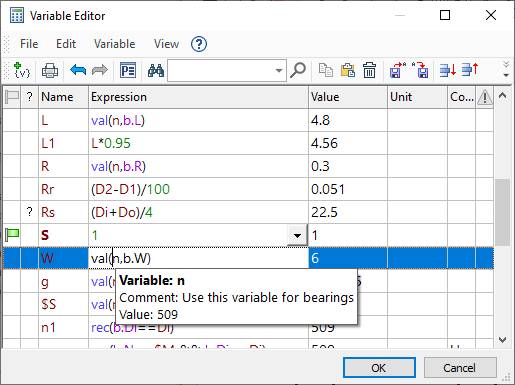515x385 pixels.
Task: Click the vertical scrollbar thumb
Action: click(502, 212)
